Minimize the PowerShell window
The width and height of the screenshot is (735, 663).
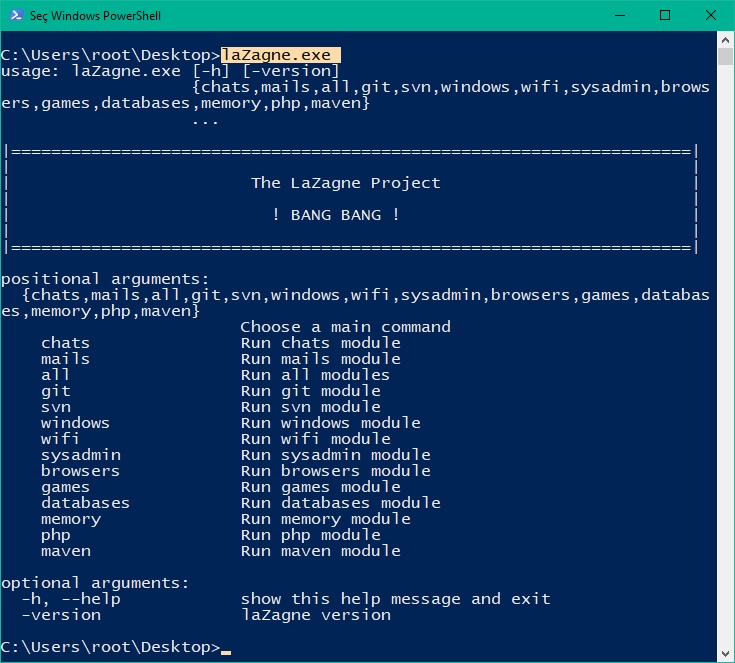620,15
